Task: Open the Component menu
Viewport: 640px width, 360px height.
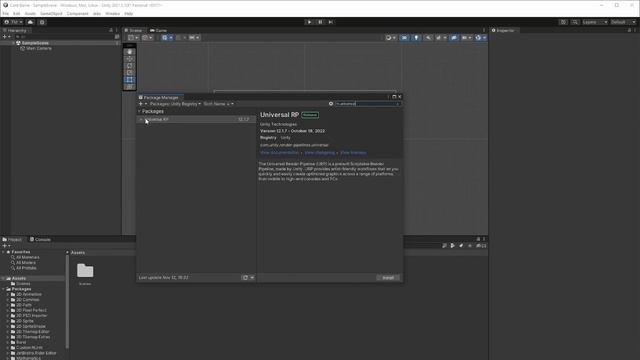Action: tap(78, 13)
